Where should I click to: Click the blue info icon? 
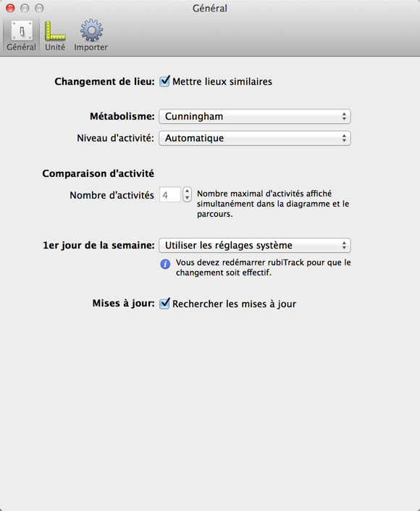(165, 264)
